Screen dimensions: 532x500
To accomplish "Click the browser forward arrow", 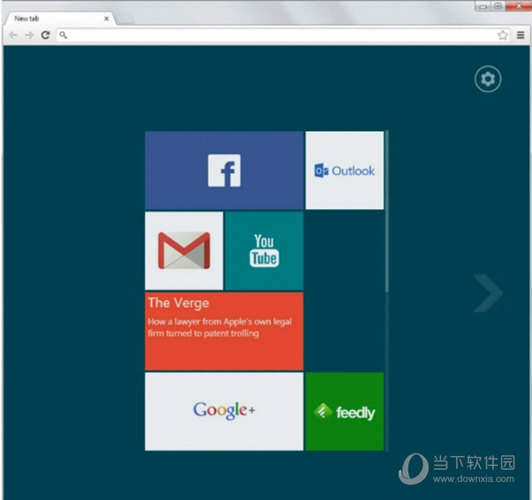I will (x=30, y=35).
